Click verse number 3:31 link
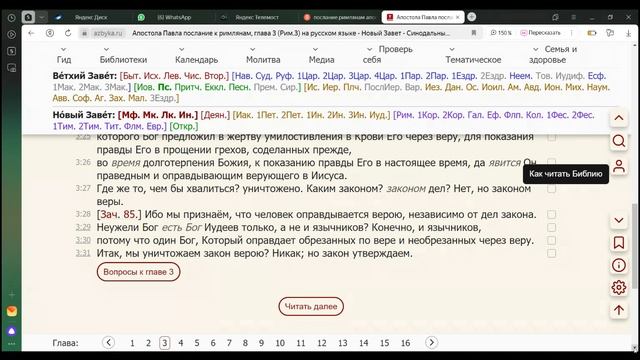The image size is (640, 360). (x=83, y=253)
